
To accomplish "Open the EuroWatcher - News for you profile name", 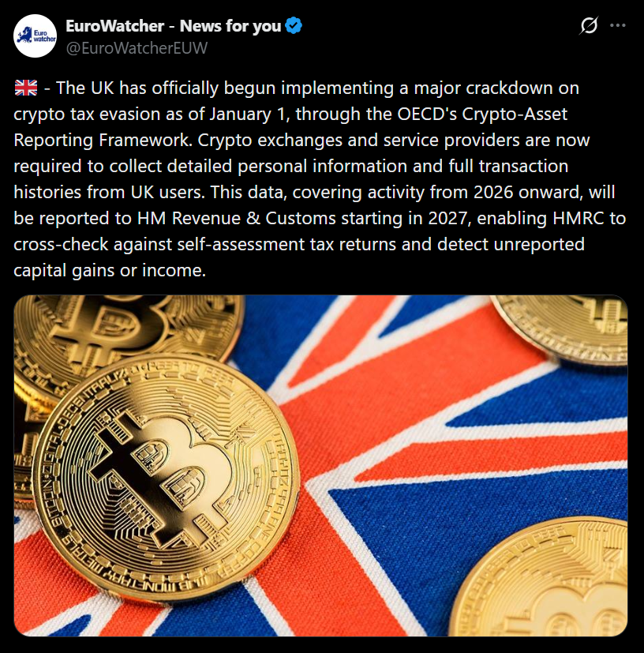I will [173, 26].
